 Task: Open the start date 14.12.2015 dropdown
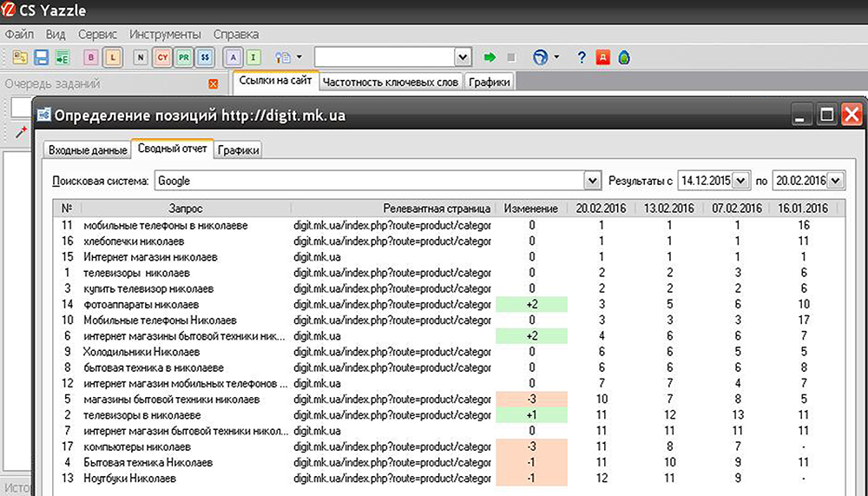(740, 181)
